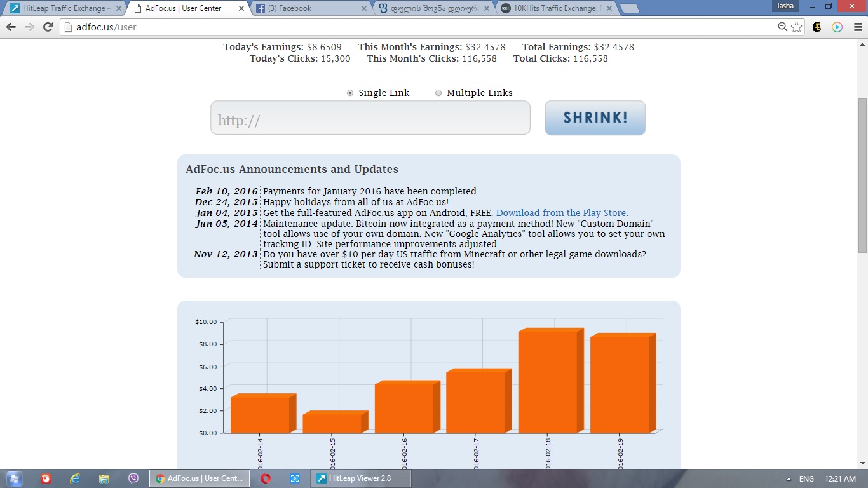Close the AdFoc.us User Center tab

point(241,8)
